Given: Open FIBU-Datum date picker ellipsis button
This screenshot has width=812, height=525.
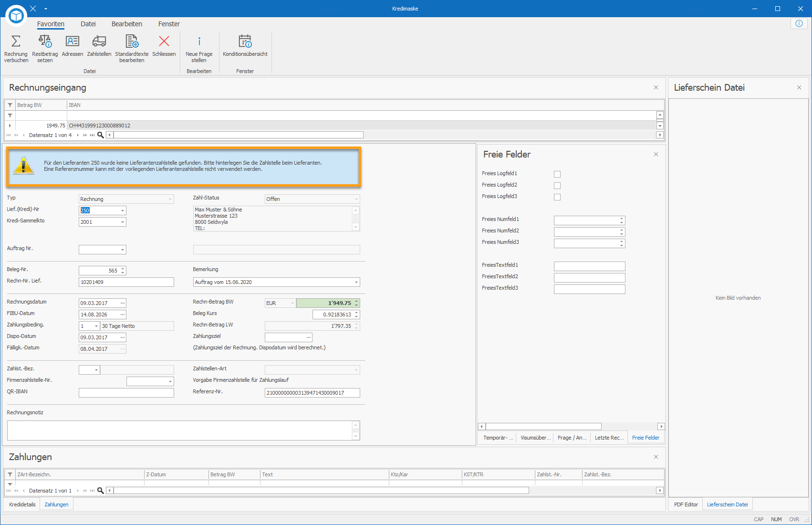Looking at the screenshot, I should [123, 315].
